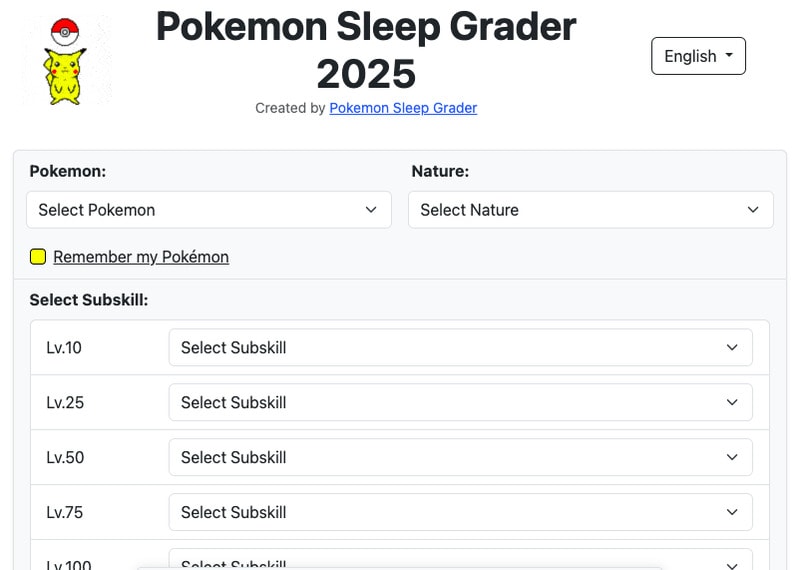Expand the Lv.50 subskill dropdown
Screen dimensions: 800x570
[460, 457]
